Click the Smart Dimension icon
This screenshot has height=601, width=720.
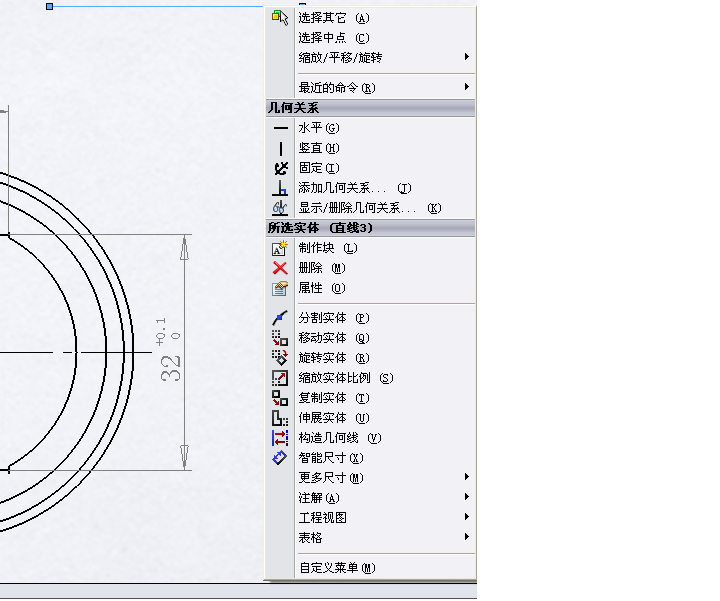280,458
